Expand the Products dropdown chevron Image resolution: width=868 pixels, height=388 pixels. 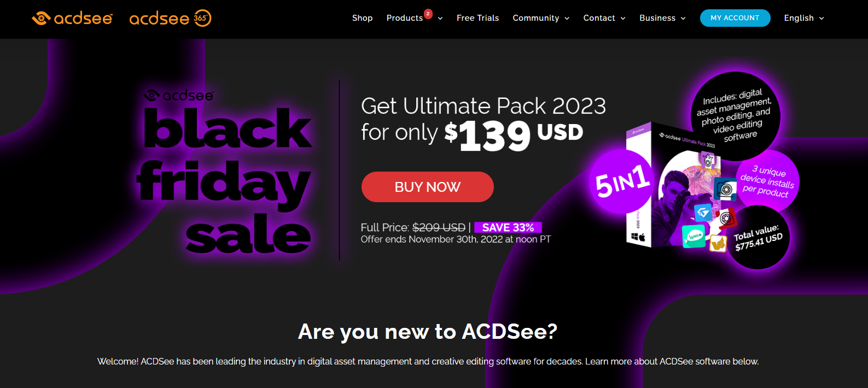(x=440, y=19)
